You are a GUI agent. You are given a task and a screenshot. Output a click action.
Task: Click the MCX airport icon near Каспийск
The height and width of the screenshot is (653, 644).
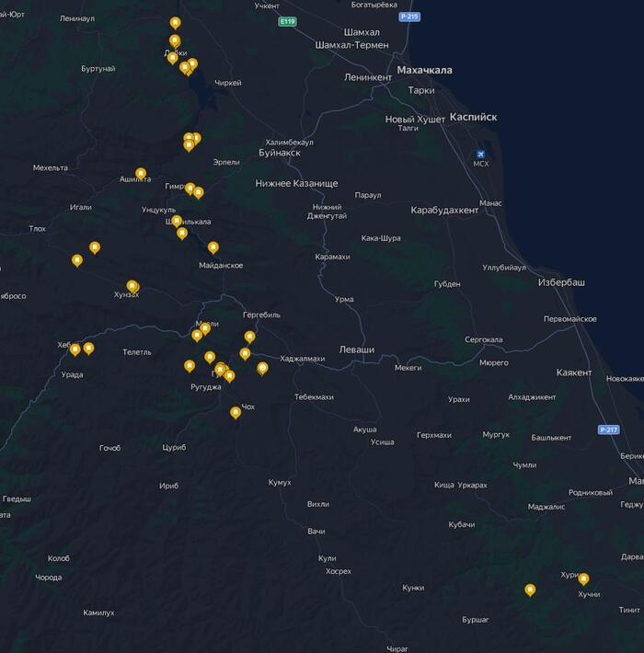coord(481,155)
